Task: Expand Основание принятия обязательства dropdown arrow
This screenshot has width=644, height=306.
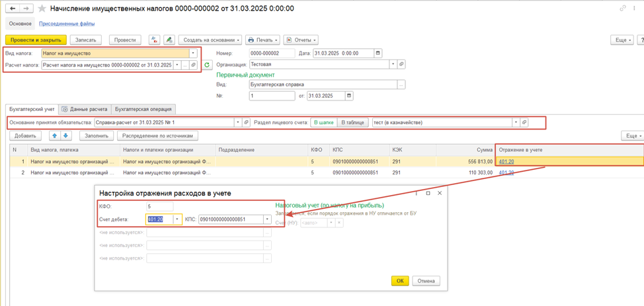Action: point(238,122)
